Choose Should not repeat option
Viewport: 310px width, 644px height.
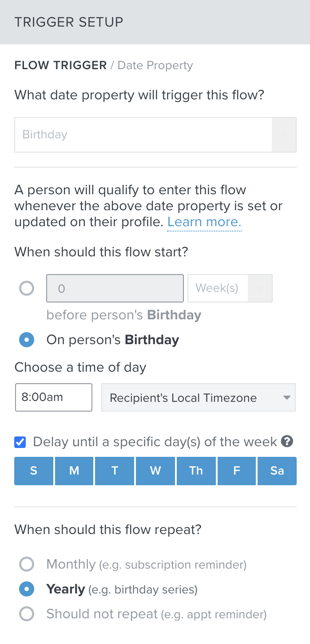tap(27, 614)
